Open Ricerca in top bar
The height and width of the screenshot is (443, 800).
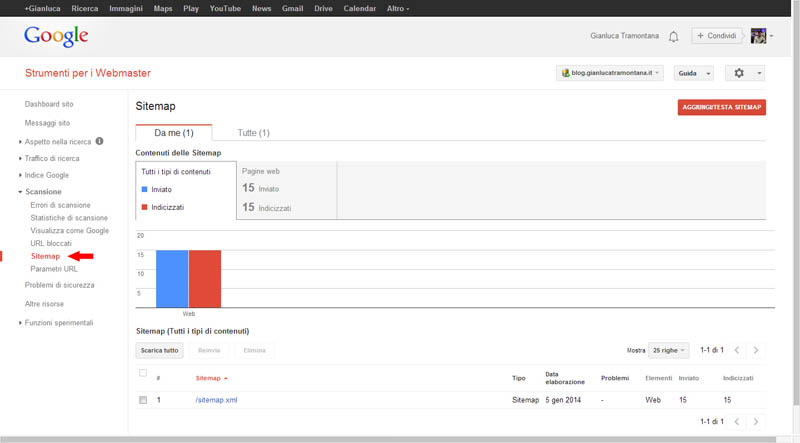pyautogui.click(x=85, y=8)
